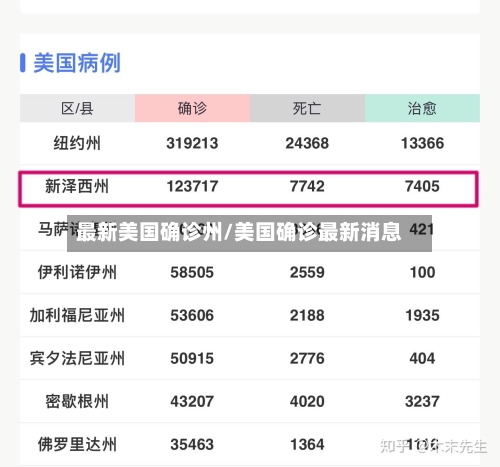This screenshot has width=500, height=467.
Task: Click recovered value 1935
Action: tap(422, 315)
